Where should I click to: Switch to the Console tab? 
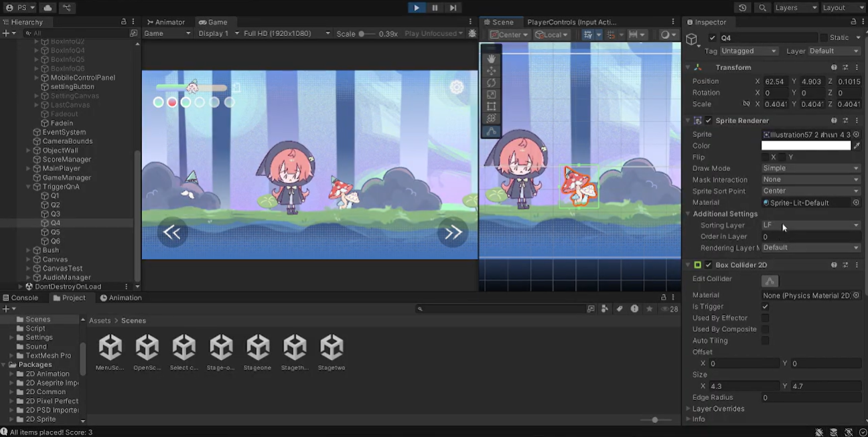[21, 298]
